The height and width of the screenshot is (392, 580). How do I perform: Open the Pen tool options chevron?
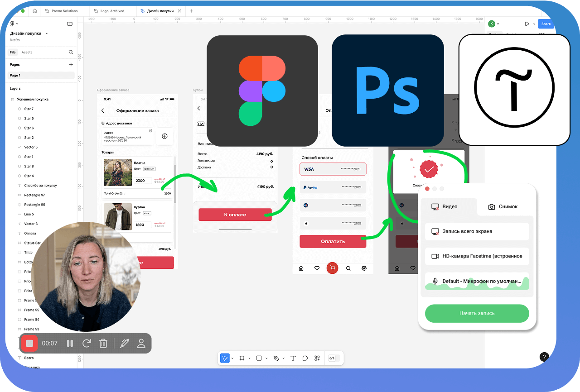point(284,358)
